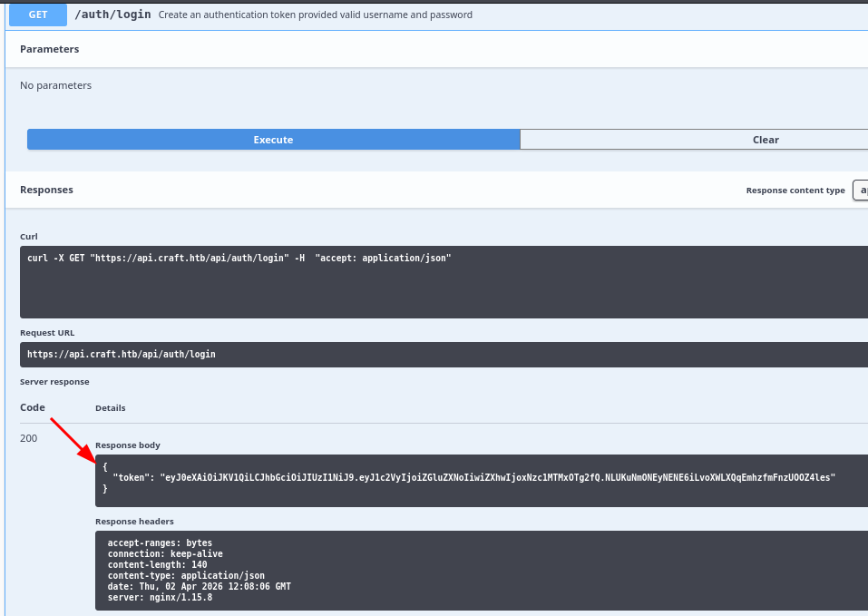The image size is (868, 616).
Task: Select the Responses section header
Action: (46, 190)
